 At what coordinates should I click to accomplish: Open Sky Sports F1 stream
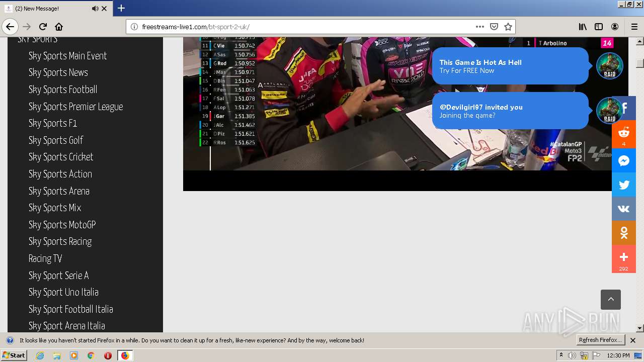pyautogui.click(x=53, y=123)
